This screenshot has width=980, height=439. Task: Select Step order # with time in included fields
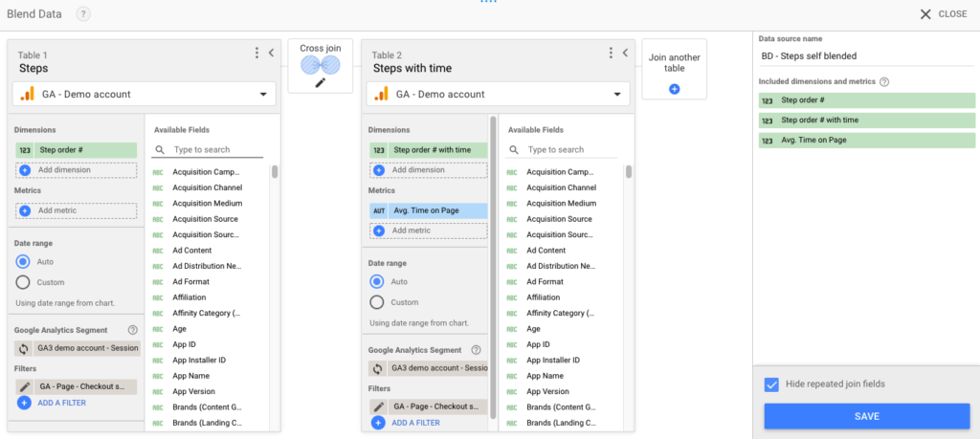867,121
